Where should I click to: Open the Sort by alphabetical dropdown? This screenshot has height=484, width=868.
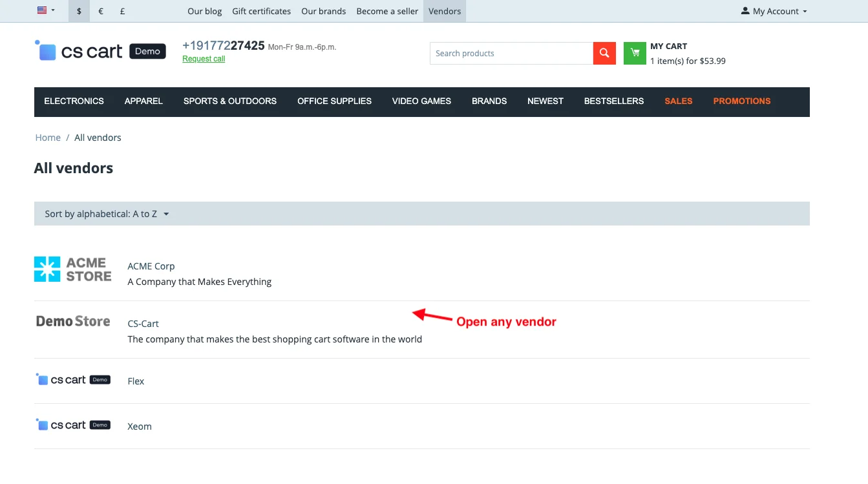point(107,214)
